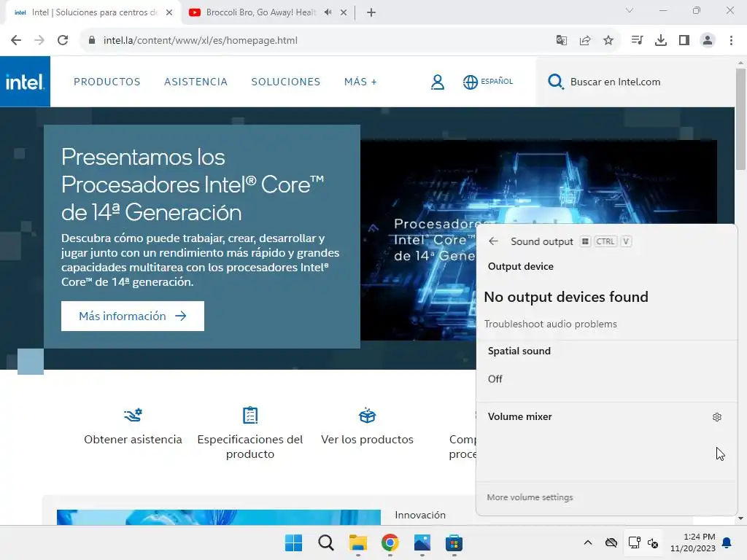747x560 pixels.
Task: Open Chrome tab search chevron
Action: tap(630, 10)
